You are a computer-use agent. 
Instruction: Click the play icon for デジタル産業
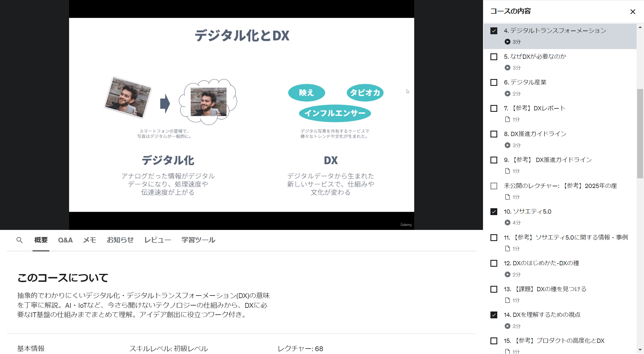pos(508,94)
